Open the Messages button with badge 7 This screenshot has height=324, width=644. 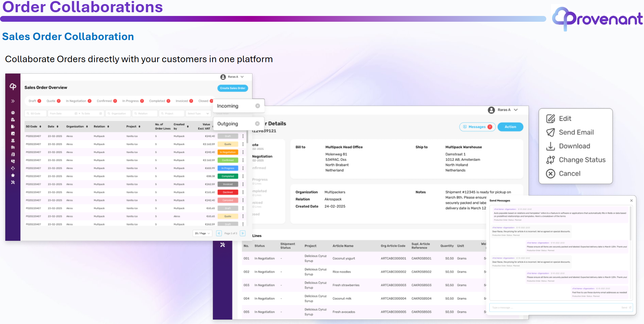point(477,127)
